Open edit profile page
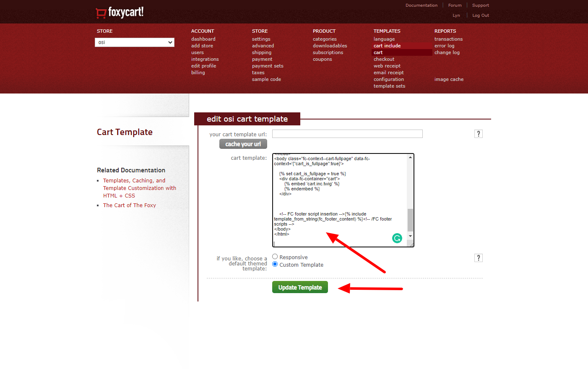 pos(204,66)
